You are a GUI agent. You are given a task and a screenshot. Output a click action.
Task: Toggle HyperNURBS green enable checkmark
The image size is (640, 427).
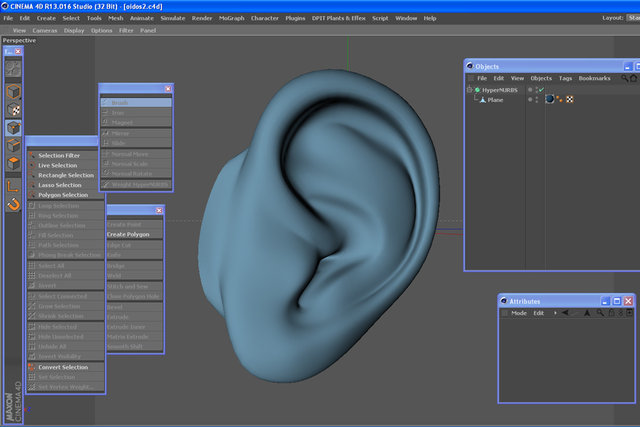pos(541,90)
